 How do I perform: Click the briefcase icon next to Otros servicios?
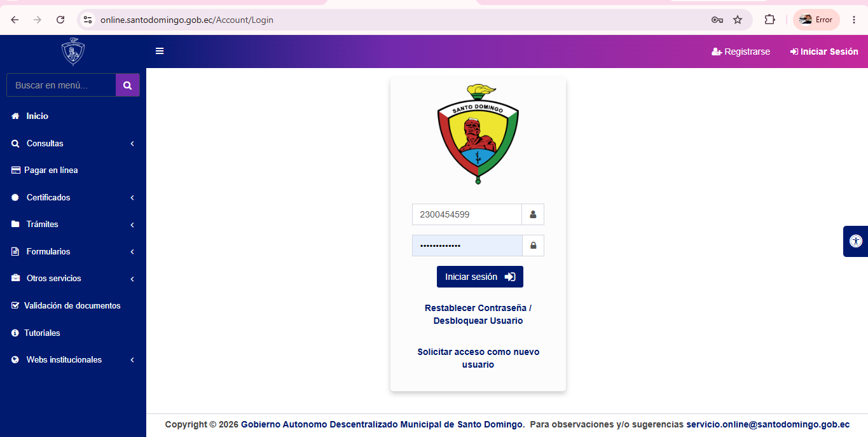(16, 278)
